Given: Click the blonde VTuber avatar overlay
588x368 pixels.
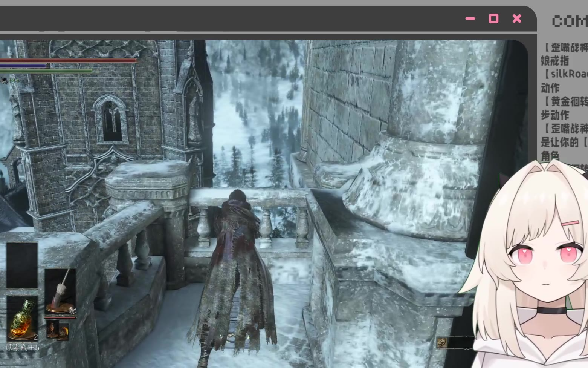Looking at the screenshot, I should coord(527,264).
